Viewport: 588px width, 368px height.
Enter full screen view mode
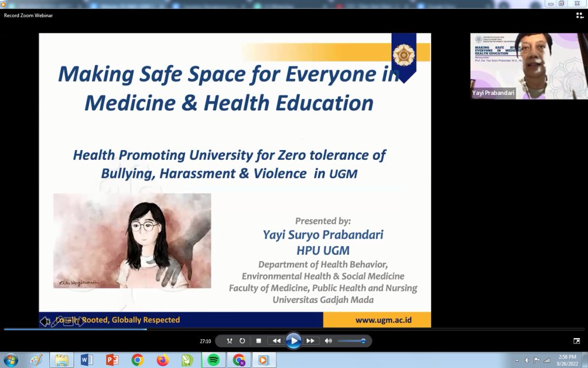coord(577,341)
